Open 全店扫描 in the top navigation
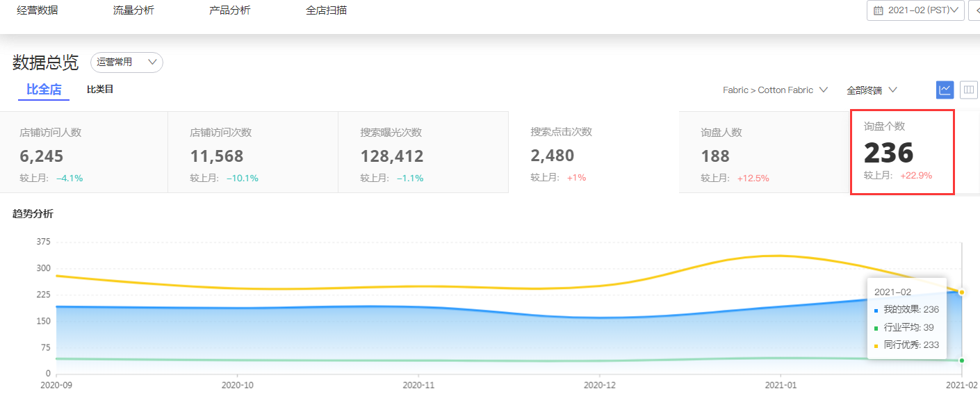Image resolution: width=980 pixels, height=398 pixels. point(327,10)
